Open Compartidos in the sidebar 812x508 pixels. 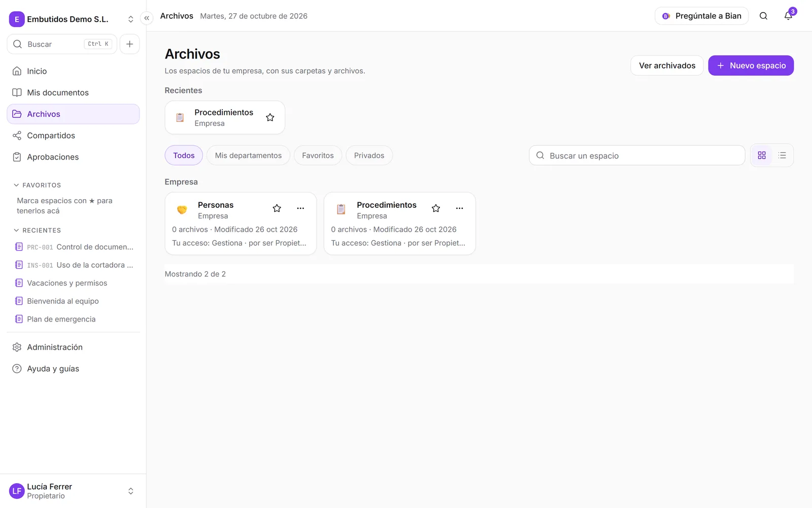(73, 136)
